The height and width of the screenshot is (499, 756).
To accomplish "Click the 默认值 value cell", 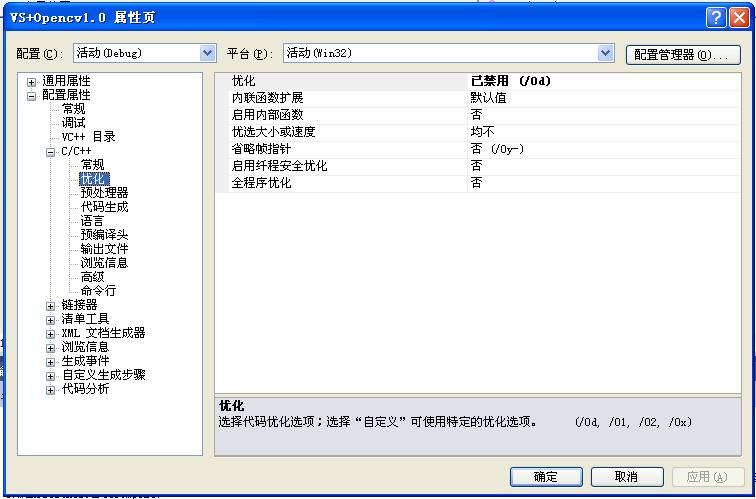I will [x=604, y=98].
